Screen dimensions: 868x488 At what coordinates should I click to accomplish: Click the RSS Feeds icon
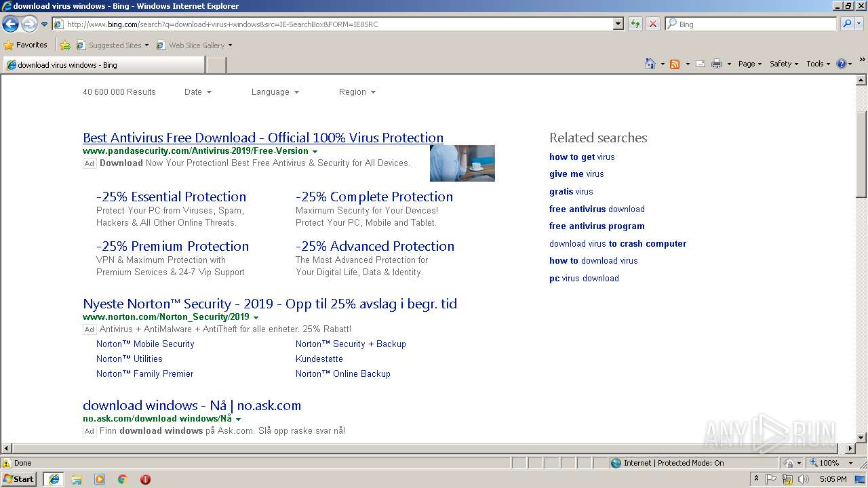(675, 64)
